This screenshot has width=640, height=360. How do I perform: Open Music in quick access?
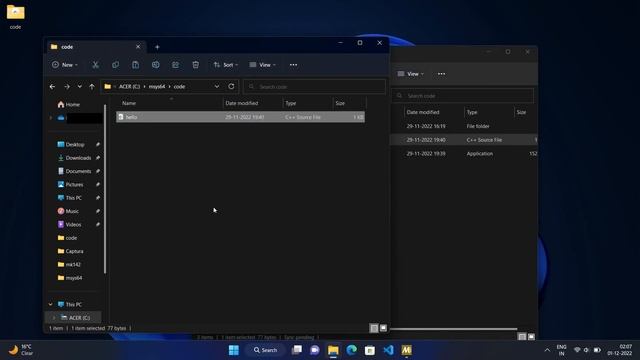68,211
